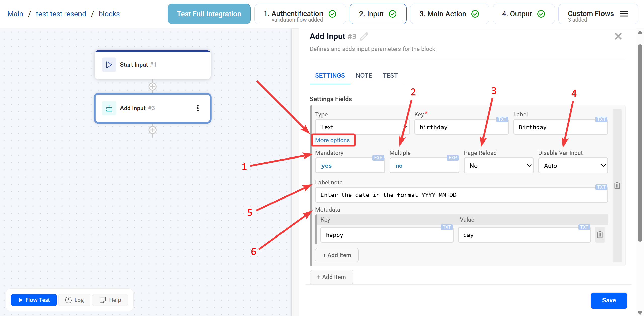Delete the birthday settings field via trash icon
This screenshot has width=644, height=316.
coord(617,186)
